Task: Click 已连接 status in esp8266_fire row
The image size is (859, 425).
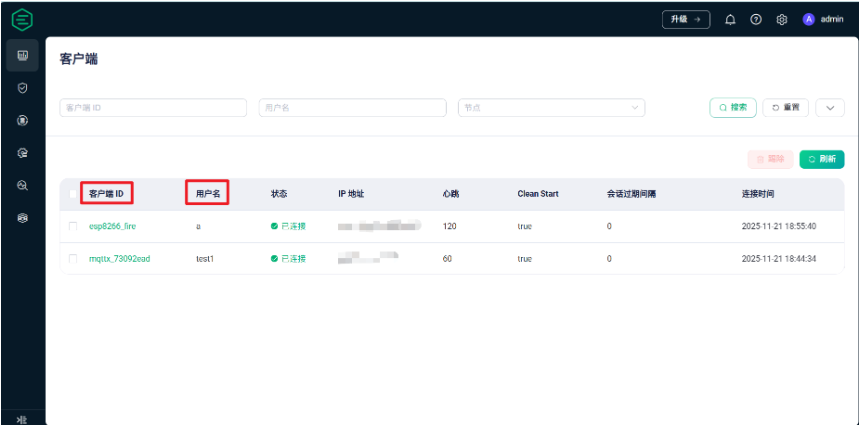Action: 288,226
